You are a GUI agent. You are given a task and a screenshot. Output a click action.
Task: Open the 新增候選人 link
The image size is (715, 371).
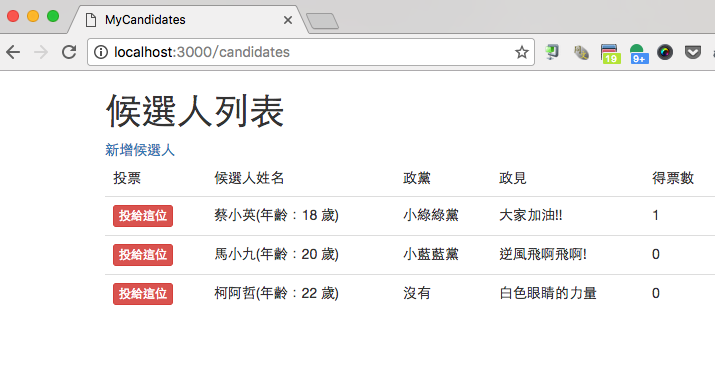(140, 150)
